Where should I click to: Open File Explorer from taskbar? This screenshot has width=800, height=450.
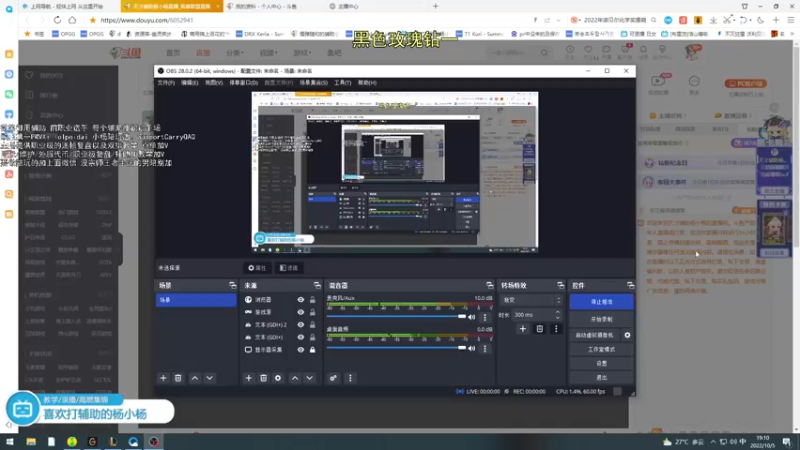point(31,442)
